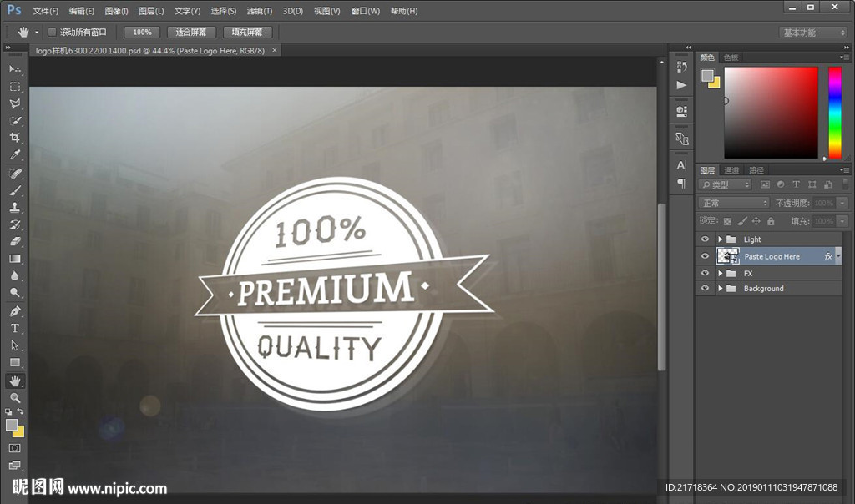855x504 pixels.
Task: Select the Crop tool
Action: coord(15,138)
